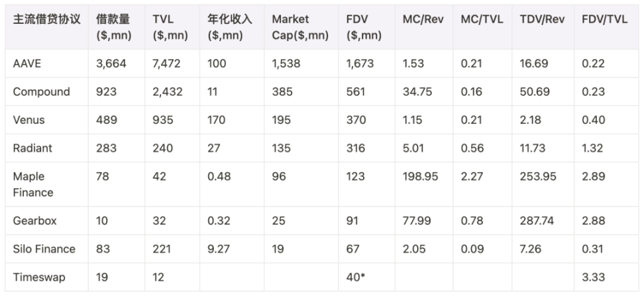Screen dimensions: 644x296
Task: Click the TDV/Rev column header
Action: [542, 19]
